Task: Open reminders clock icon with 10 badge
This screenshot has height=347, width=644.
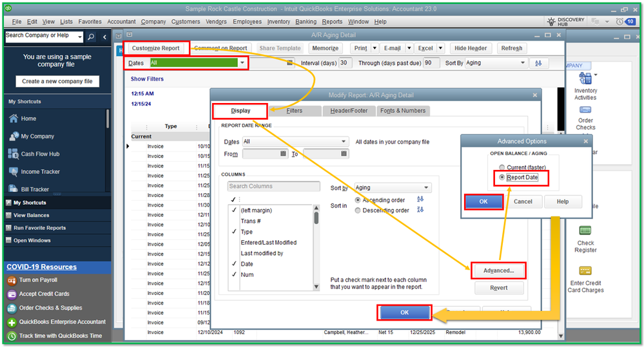Action: point(624,22)
